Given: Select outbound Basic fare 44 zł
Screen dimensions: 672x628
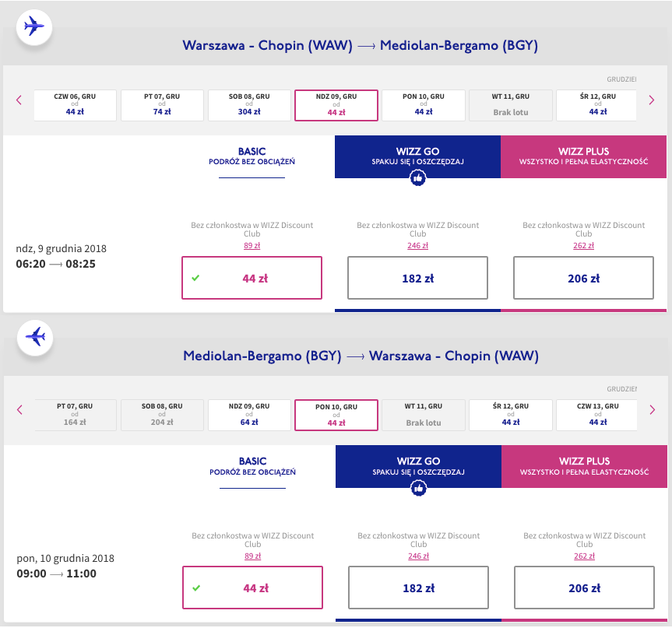Looking at the screenshot, I should [252, 278].
